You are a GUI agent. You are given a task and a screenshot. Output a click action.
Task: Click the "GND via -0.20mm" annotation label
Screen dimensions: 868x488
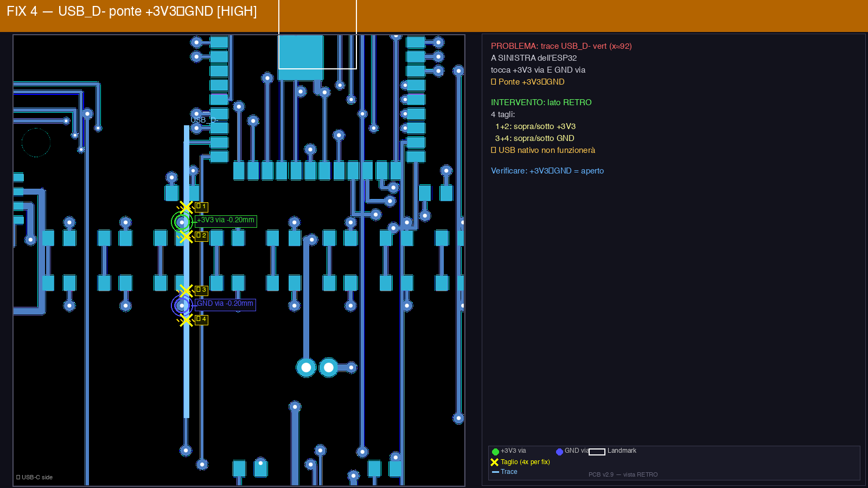tap(225, 304)
